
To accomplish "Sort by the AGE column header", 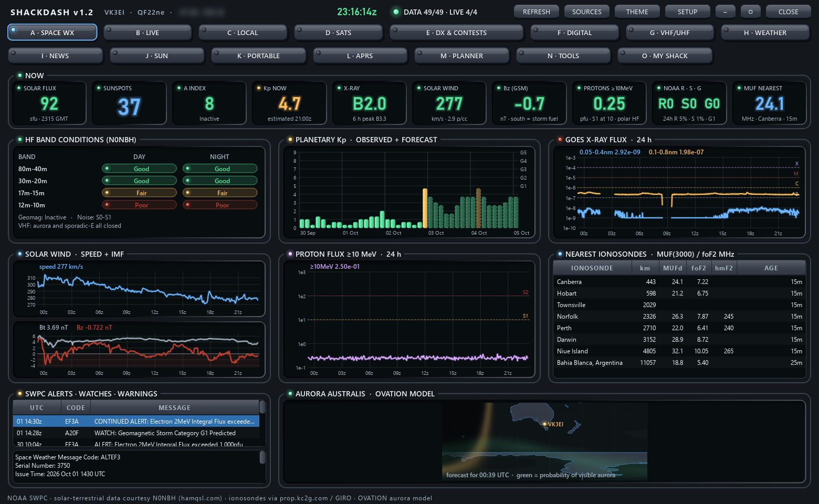I will tap(771, 268).
